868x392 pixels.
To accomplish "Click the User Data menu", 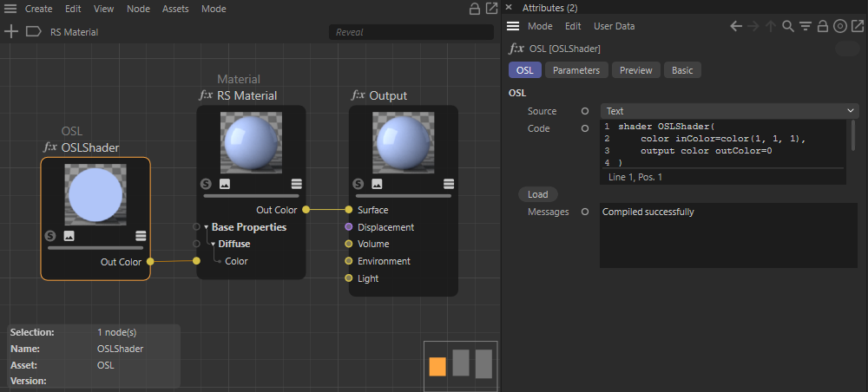I will pos(614,26).
